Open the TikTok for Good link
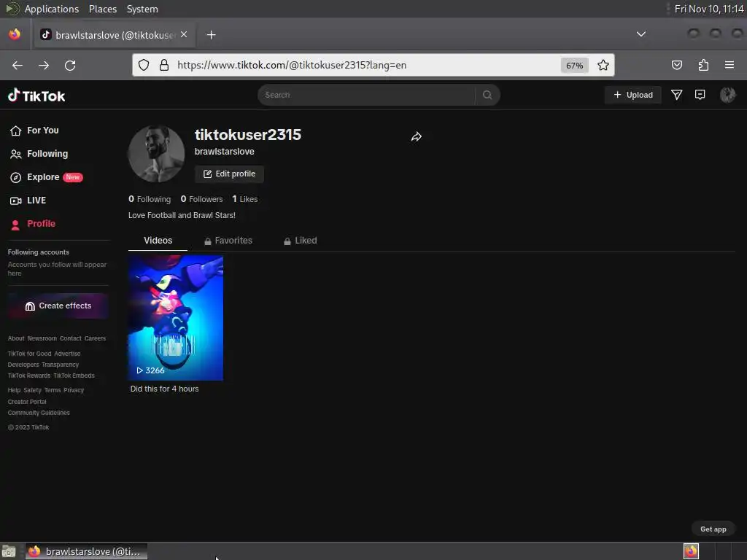Screen dimensions: 747x560 click(29, 354)
